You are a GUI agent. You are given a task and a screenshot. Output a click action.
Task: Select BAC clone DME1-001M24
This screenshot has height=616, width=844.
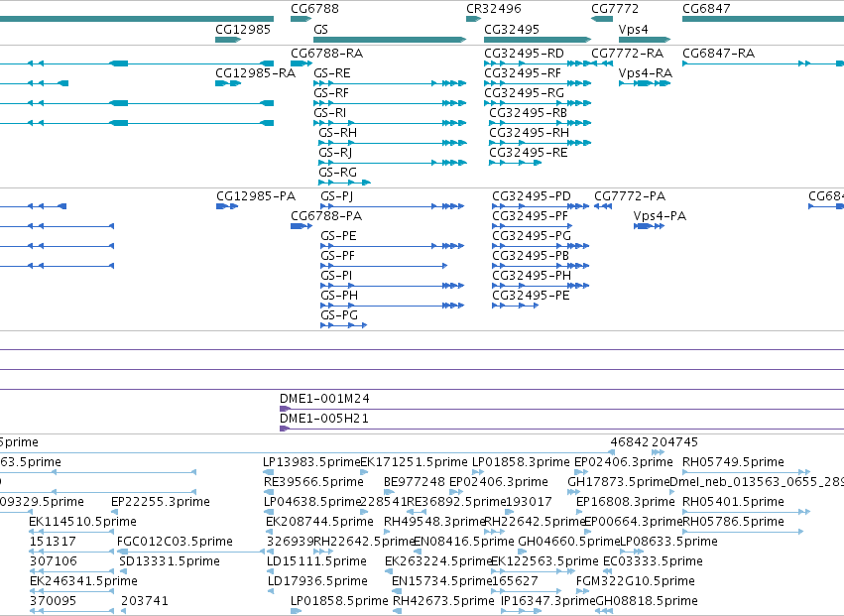click(324, 399)
